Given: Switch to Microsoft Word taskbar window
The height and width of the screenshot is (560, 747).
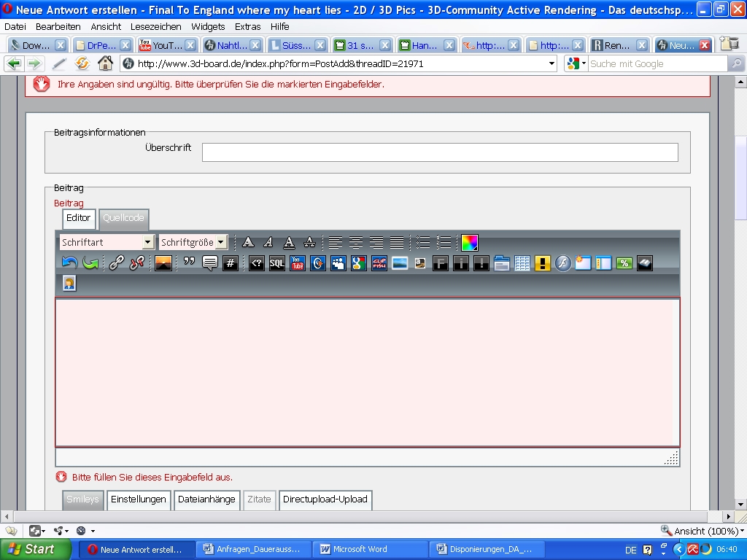Looking at the screenshot, I should (x=370, y=550).
